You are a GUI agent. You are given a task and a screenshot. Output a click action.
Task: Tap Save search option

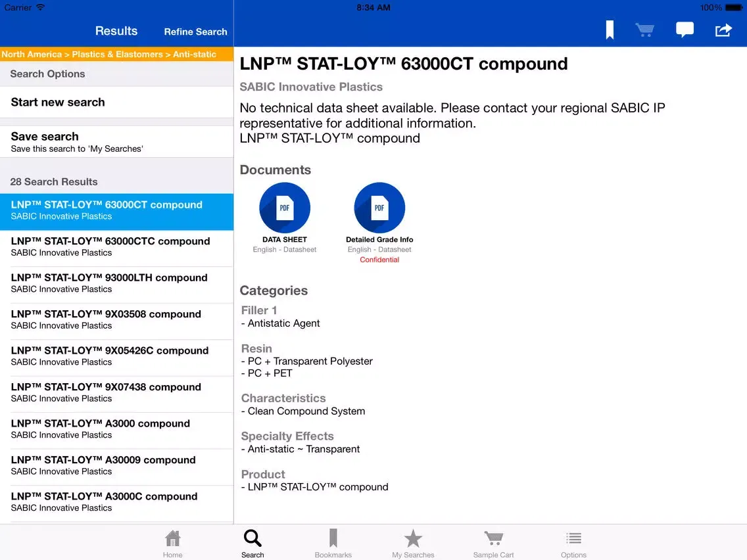click(117, 141)
